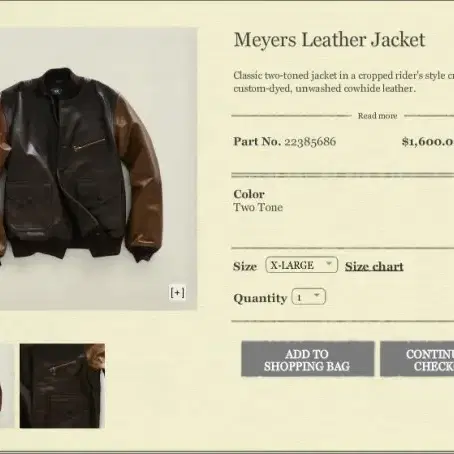This screenshot has width=454, height=454.
Task: Open the Quantity dropdown
Action: click(x=309, y=296)
